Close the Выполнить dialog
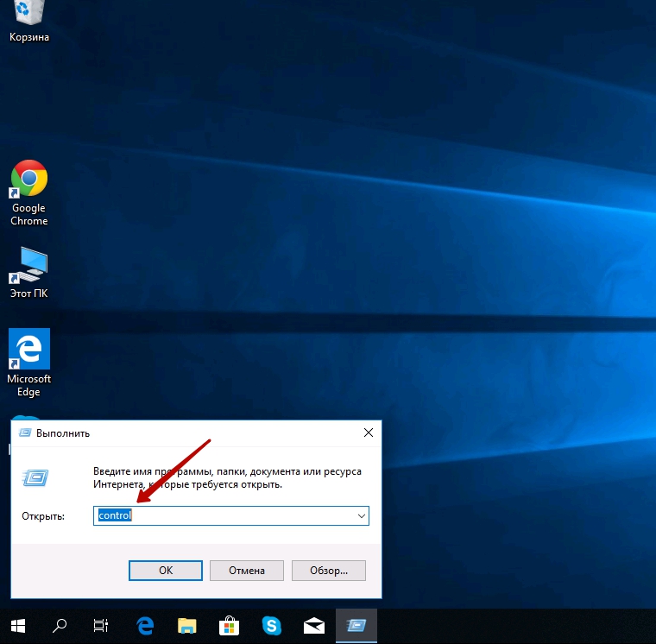 (369, 432)
